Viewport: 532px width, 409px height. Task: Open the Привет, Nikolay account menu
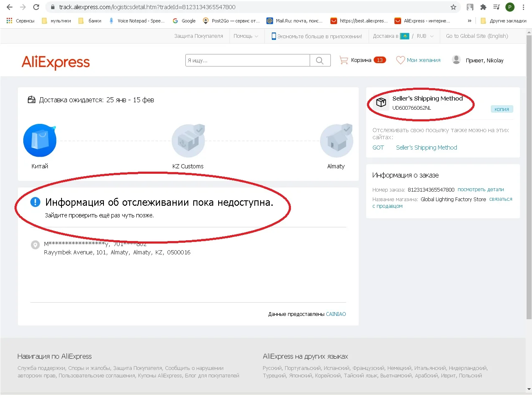478,60
